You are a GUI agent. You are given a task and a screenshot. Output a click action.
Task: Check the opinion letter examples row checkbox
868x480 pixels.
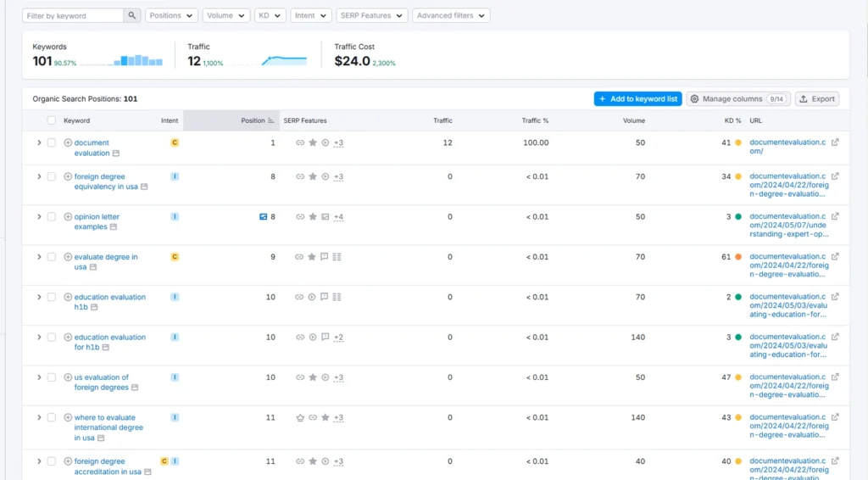(52, 216)
